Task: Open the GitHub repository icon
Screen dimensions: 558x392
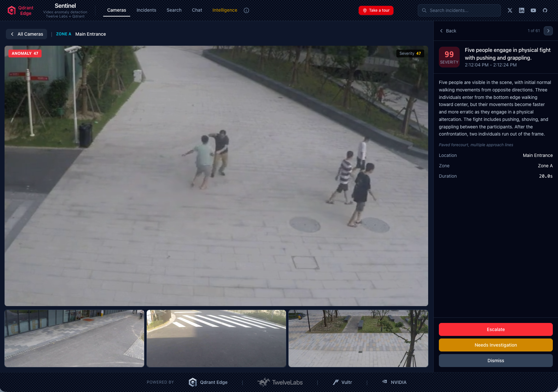Action: coord(545,10)
